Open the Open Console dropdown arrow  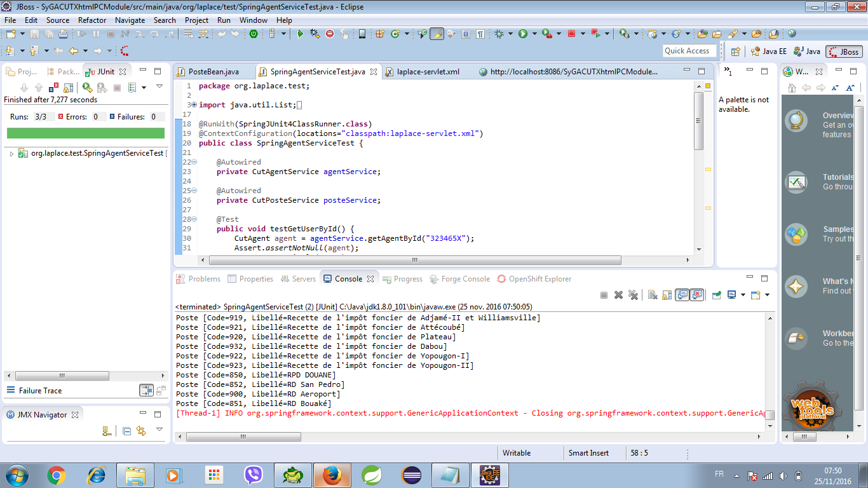(768, 295)
